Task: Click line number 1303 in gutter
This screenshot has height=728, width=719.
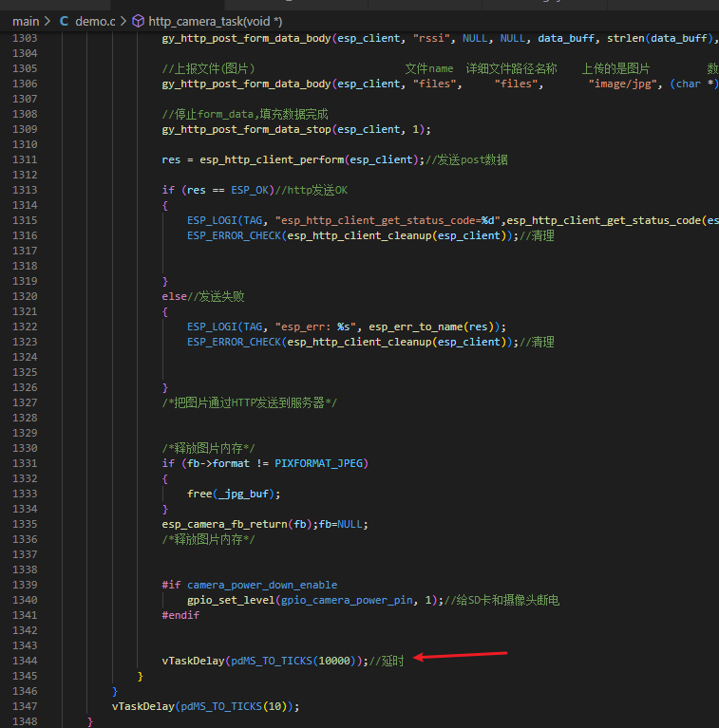Action: (x=25, y=38)
